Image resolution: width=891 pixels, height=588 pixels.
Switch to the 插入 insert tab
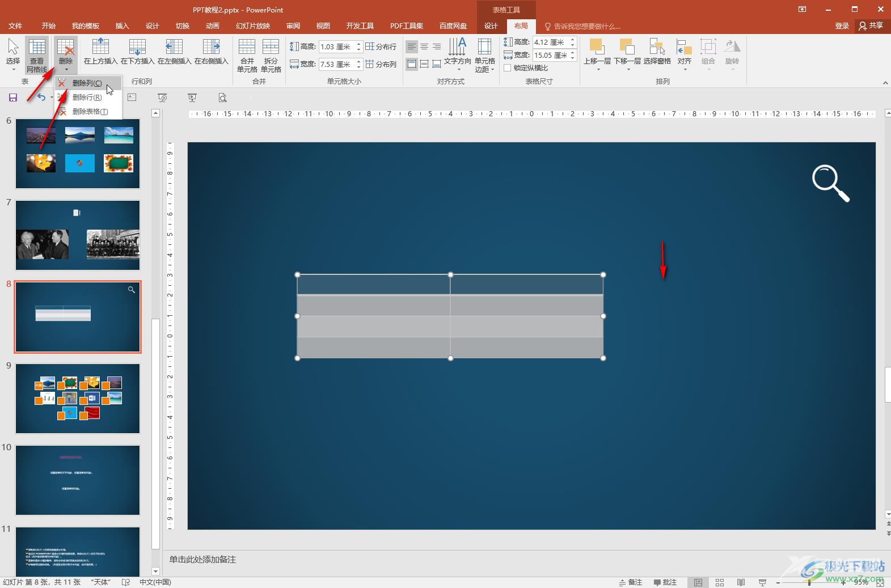click(x=122, y=26)
